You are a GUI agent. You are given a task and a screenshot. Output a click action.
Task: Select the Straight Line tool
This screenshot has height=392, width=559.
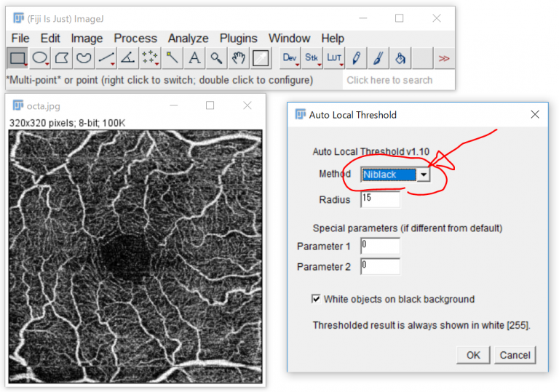pyautogui.click(x=106, y=58)
